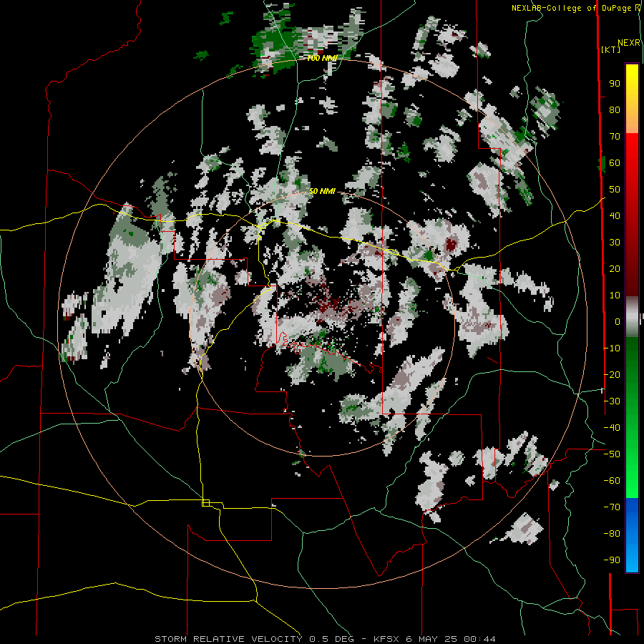Viewport: 644px width, 644px height.
Task: Select the 40 value on the velocity scale
Action: click(615, 216)
